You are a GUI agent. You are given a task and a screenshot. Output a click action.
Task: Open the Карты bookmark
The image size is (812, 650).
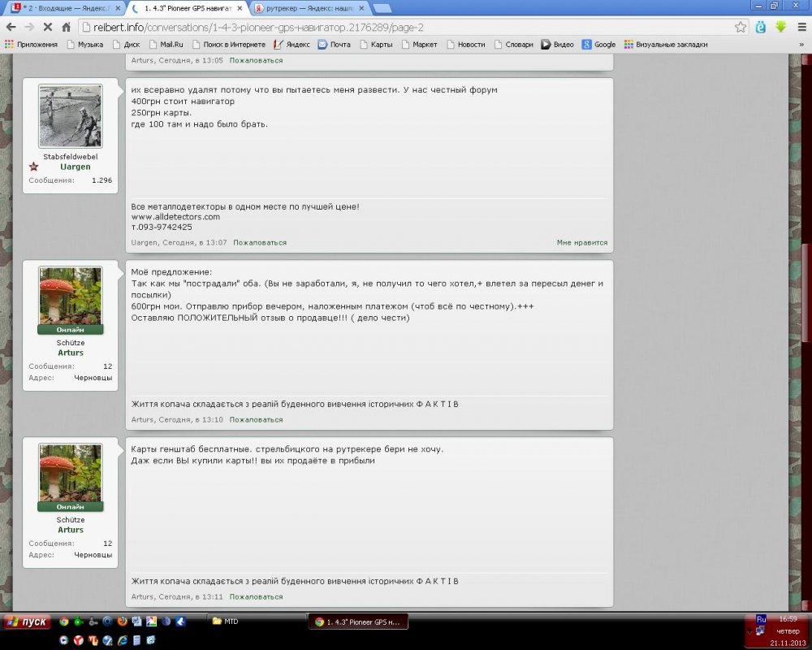point(377,45)
